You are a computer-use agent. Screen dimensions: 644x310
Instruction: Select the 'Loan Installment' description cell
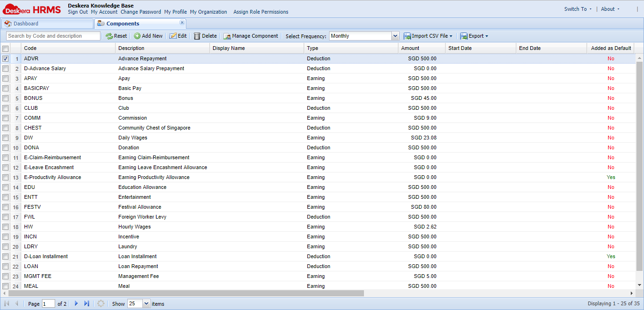[137, 256]
